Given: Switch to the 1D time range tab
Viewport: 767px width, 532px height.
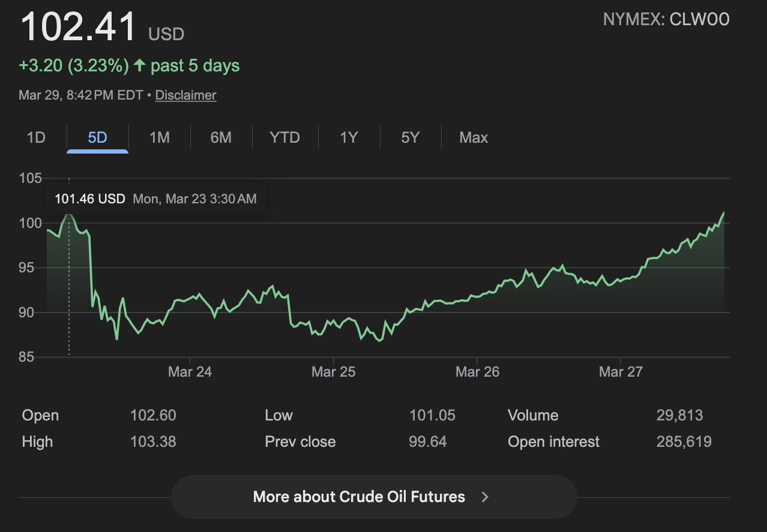Looking at the screenshot, I should coord(36,137).
